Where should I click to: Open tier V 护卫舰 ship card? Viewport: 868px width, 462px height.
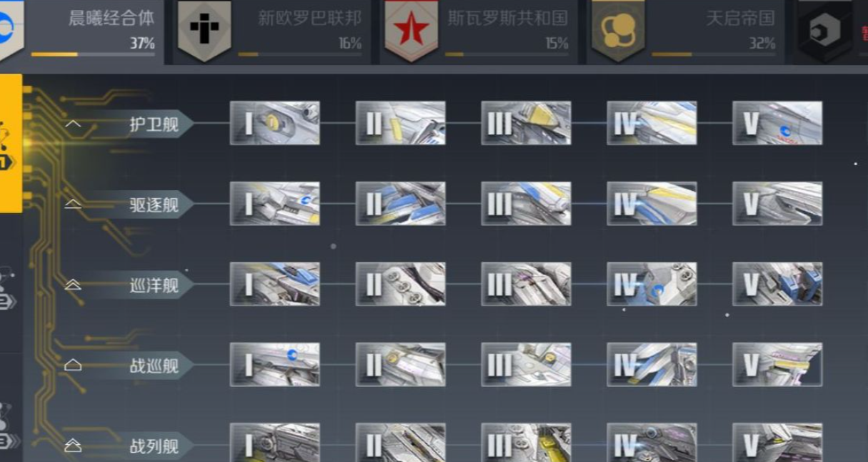click(777, 123)
